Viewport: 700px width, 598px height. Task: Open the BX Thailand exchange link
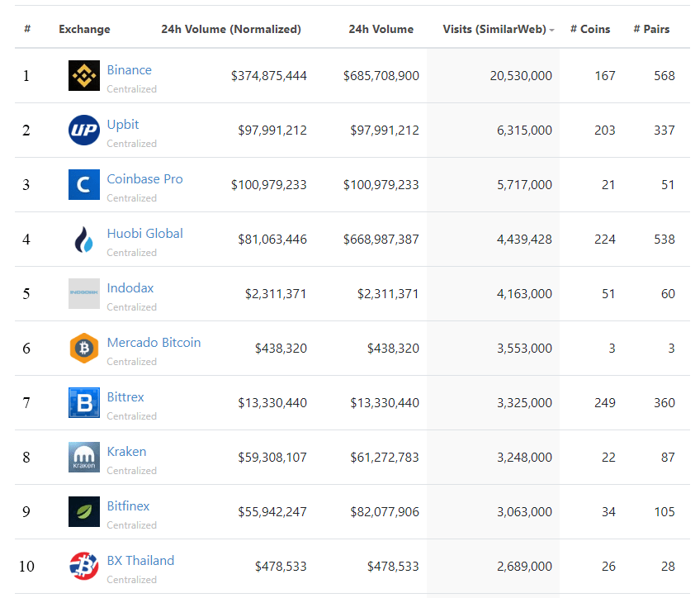pyautogui.click(x=140, y=561)
